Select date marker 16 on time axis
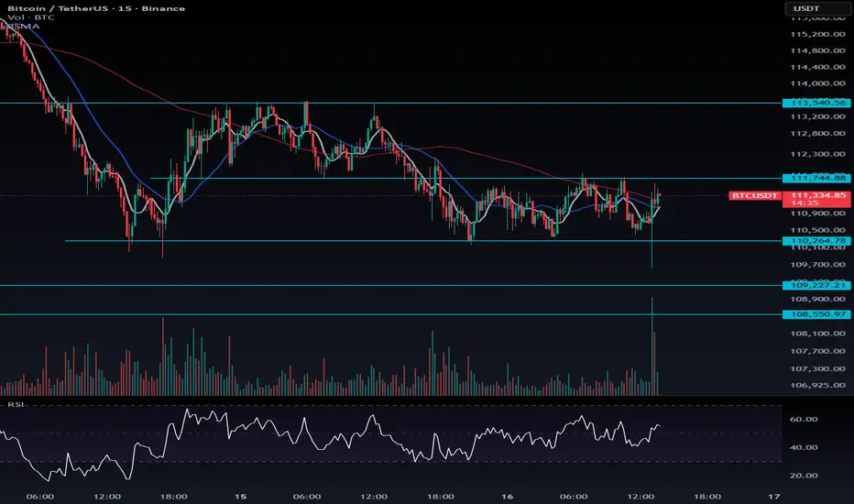This screenshot has width=854, height=504. [x=507, y=496]
